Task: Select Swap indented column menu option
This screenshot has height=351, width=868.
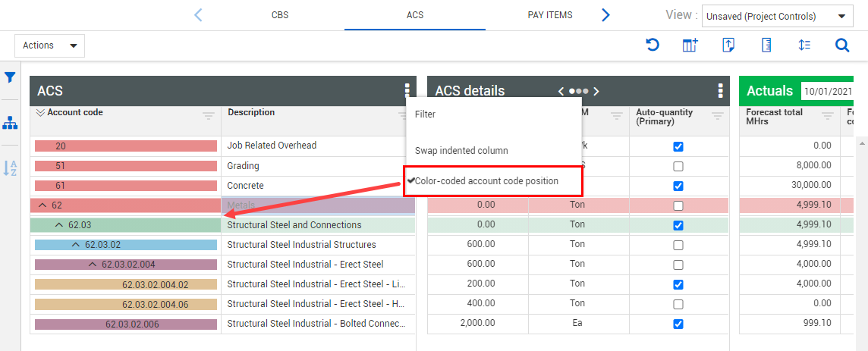Action: pos(461,151)
